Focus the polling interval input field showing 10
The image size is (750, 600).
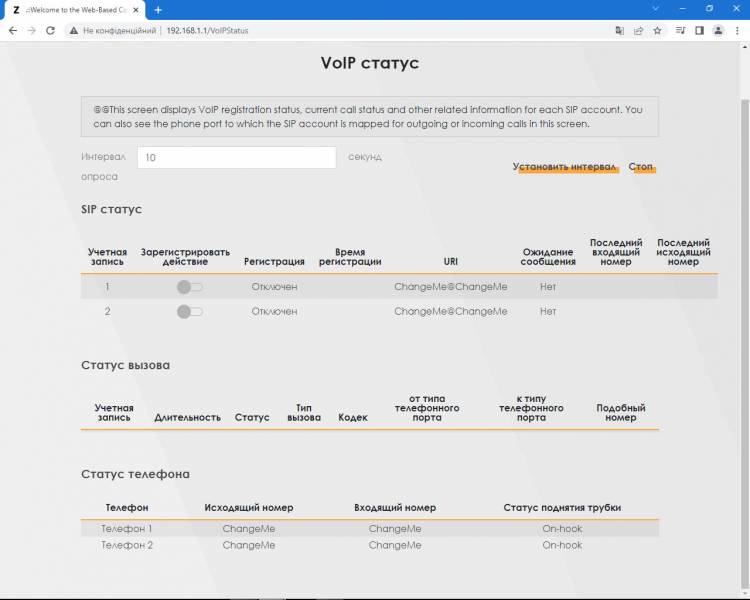[237, 157]
